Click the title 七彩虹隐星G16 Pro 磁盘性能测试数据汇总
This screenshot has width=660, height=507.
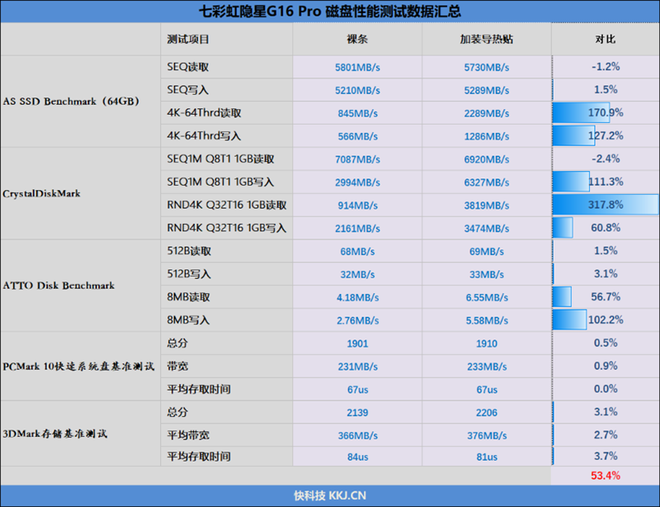click(x=330, y=12)
